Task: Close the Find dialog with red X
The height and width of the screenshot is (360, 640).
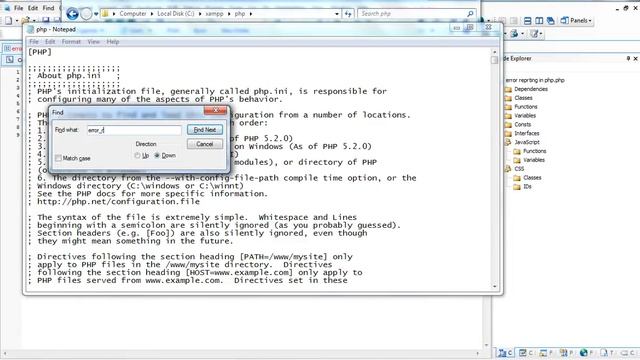Action: pos(216,110)
